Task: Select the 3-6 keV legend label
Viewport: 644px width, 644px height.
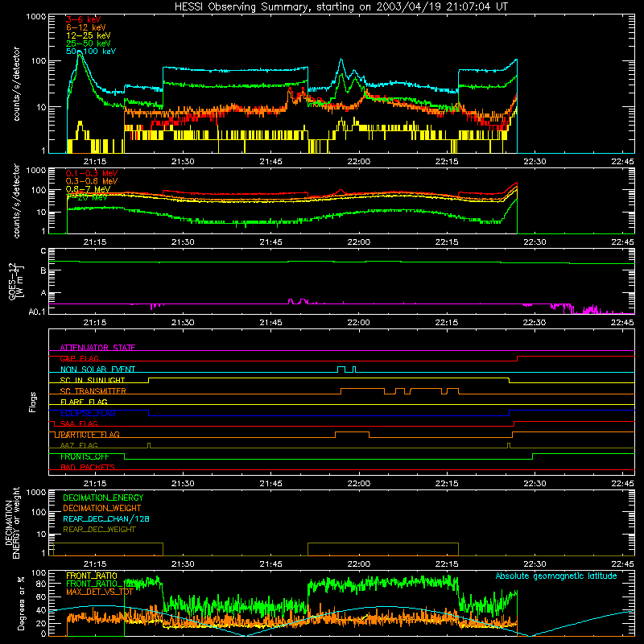Action: point(84,19)
